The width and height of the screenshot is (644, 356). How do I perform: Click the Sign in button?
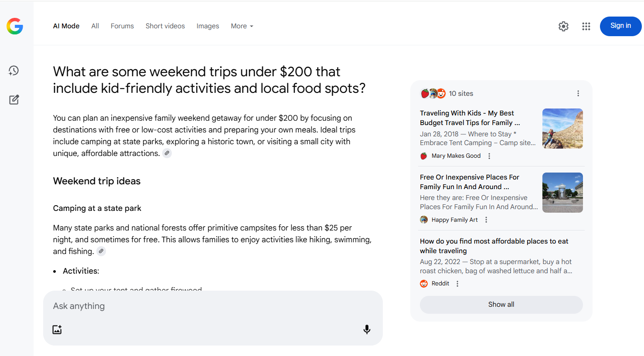[x=620, y=26]
